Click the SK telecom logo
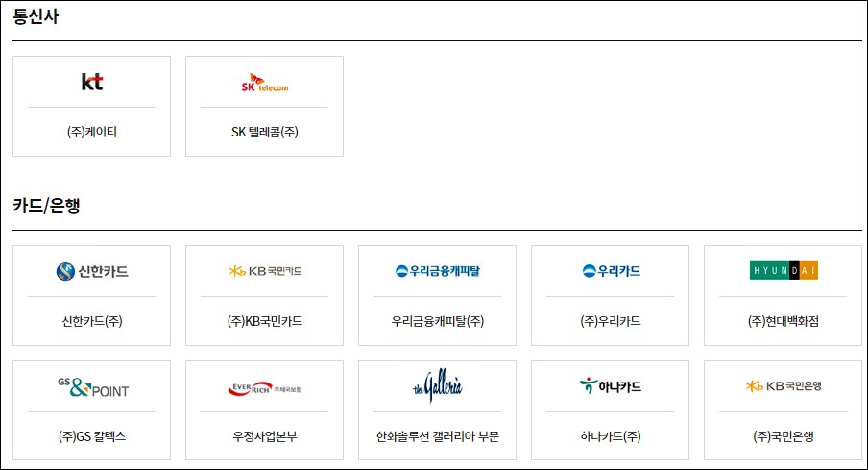This screenshot has width=868, height=470. 265,83
